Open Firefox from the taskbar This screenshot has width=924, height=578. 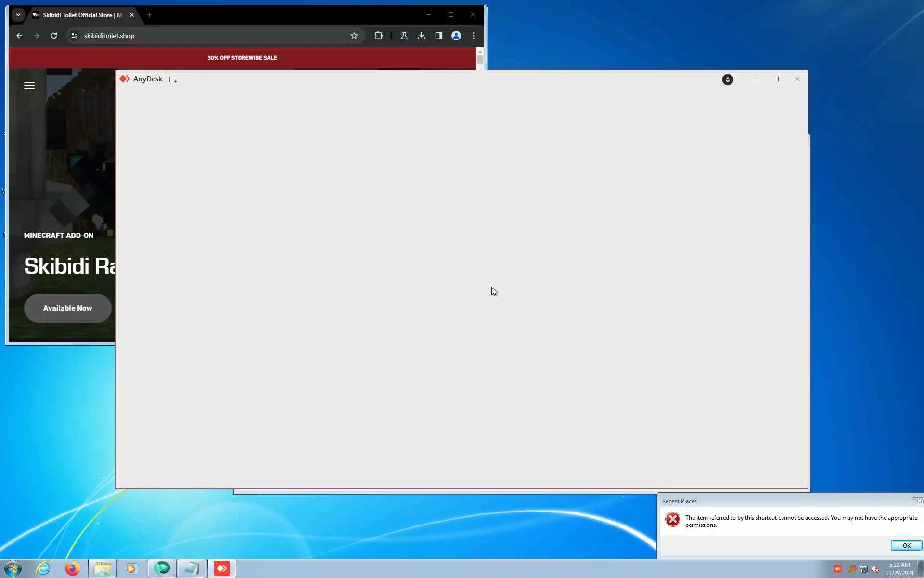click(x=73, y=569)
